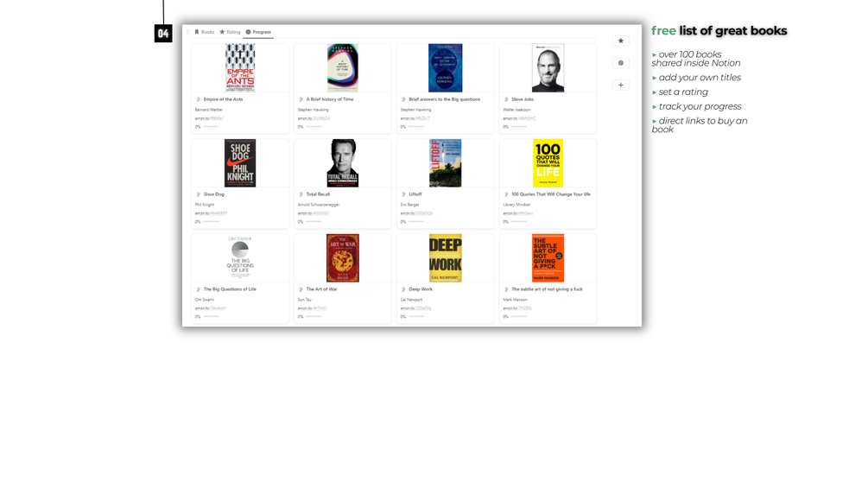Click 0% progress bar on Empire of the Ants
Screen dimensions: 868x488
[x=211, y=127]
